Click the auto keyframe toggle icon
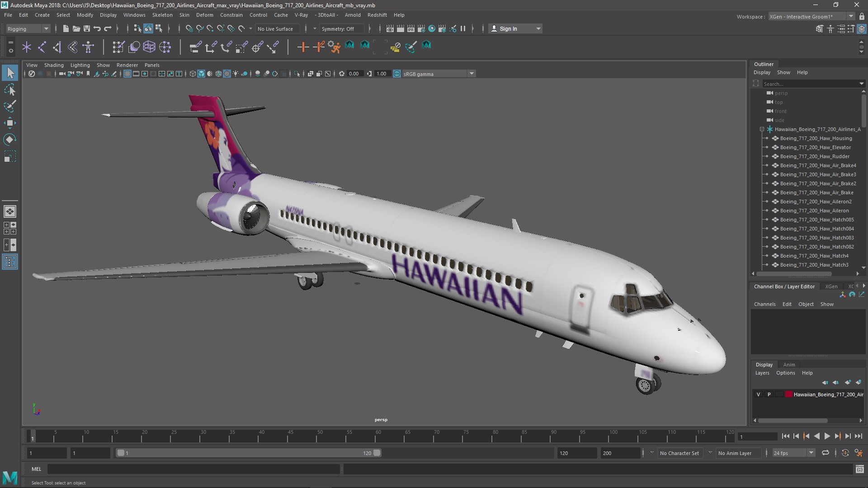The image size is (868, 488). pyautogui.click(x=845, y=453)
